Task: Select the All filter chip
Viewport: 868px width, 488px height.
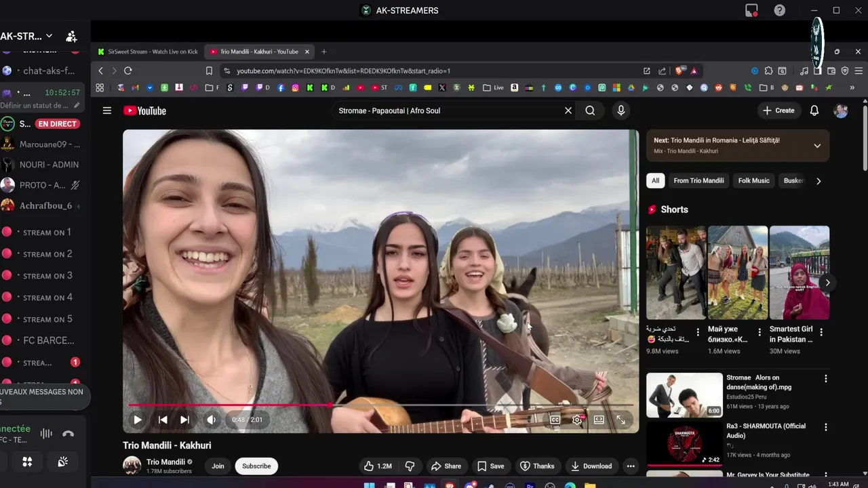Action: 655,180
